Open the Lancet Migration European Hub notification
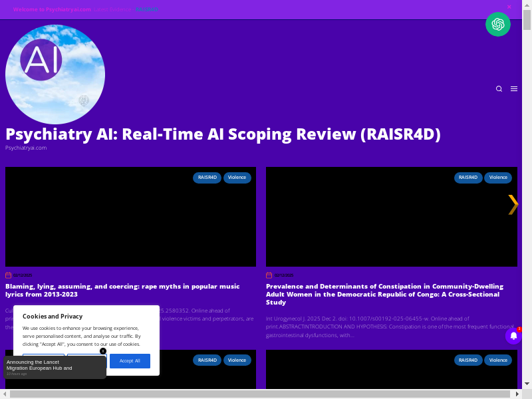The width and height of the screenshot is (532, 399). click(47, 365)
